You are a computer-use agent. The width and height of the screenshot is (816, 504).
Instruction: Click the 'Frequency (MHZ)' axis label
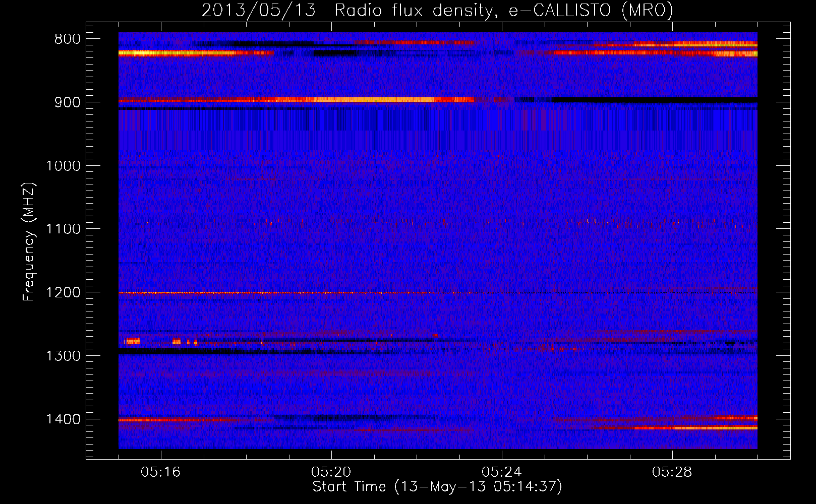point(29,241)
